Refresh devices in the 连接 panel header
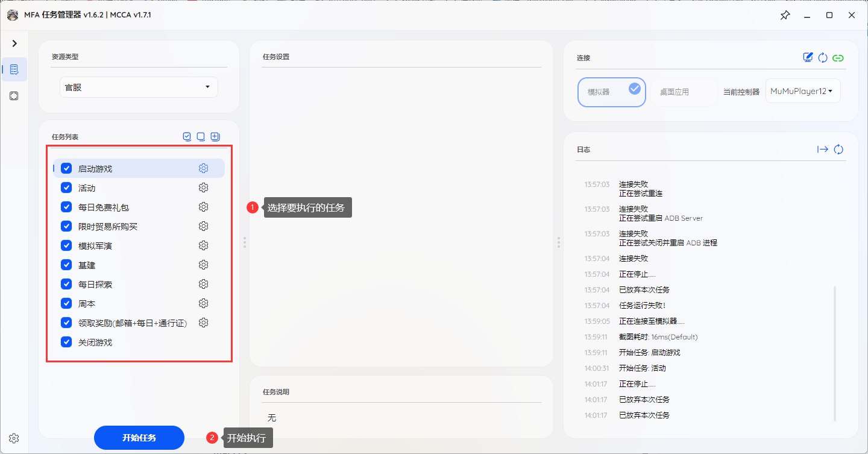The width and height of the screenshot is (868, 454). click(x=823, y=58)
